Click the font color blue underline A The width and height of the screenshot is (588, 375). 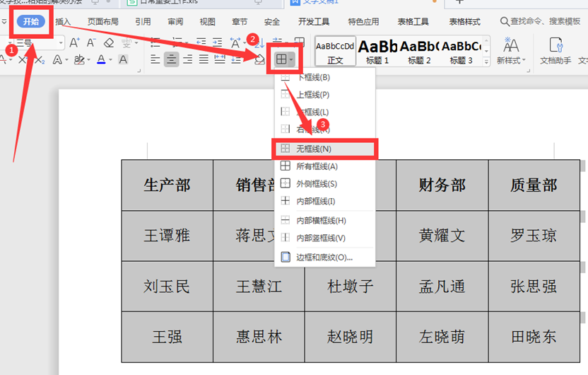click(x=101, y=59)
